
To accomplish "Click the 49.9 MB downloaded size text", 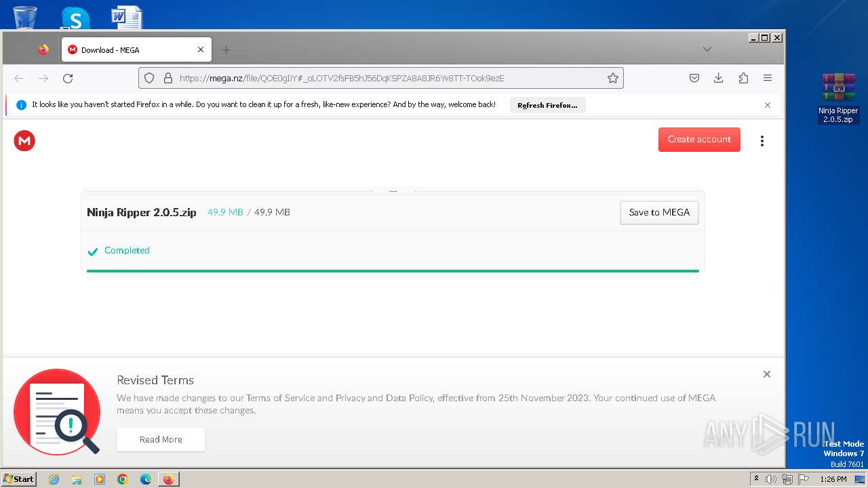I will (x=225, y=212).
